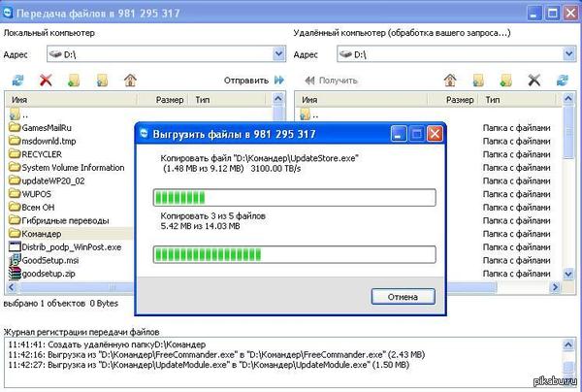The height and width of the screenshot is (392, 582).
Task: Refresh the local computer file list
Action: 17,80
